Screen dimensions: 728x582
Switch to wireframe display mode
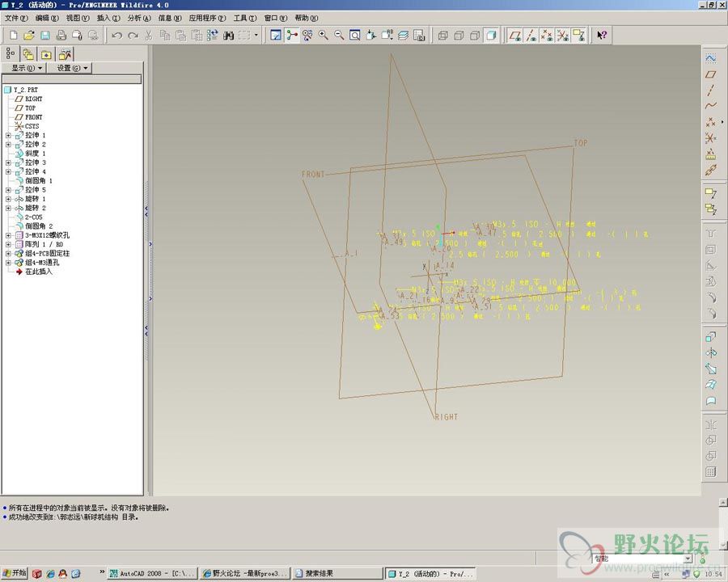tap(443, 36)
